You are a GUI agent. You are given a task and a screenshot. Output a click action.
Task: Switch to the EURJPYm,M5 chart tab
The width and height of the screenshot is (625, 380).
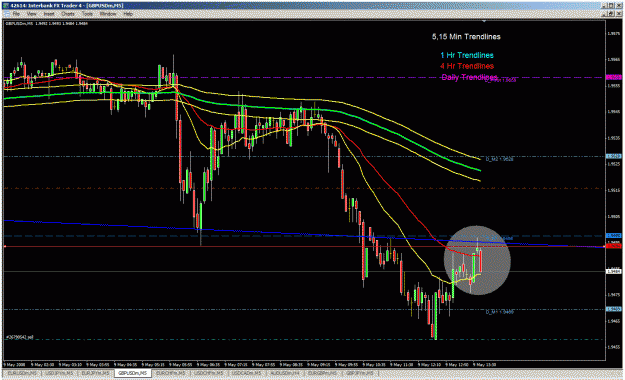(95, 373)
